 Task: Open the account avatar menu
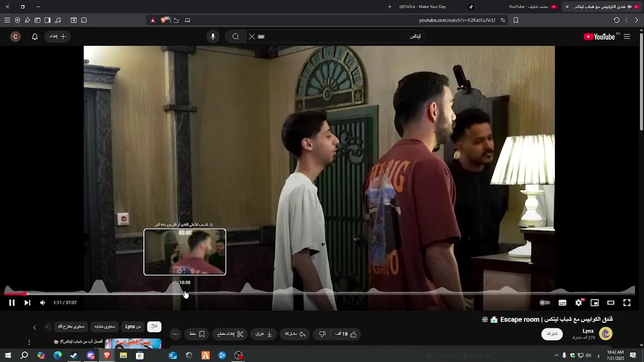16,36
